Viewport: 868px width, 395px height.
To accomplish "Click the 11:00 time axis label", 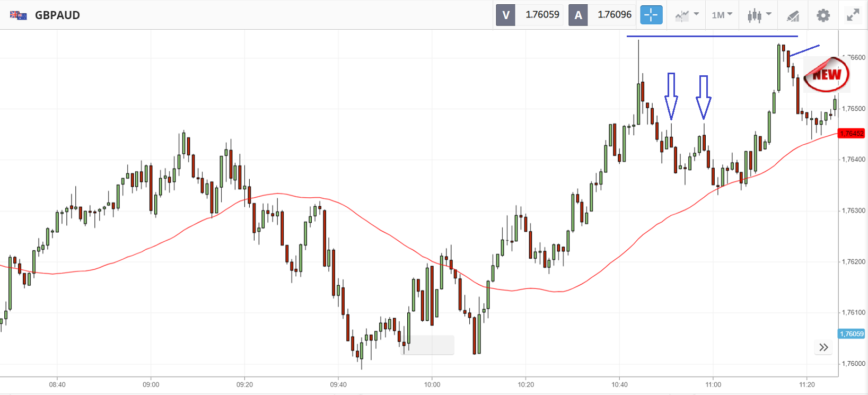I will pyautogui.click(x=713, y=384).
